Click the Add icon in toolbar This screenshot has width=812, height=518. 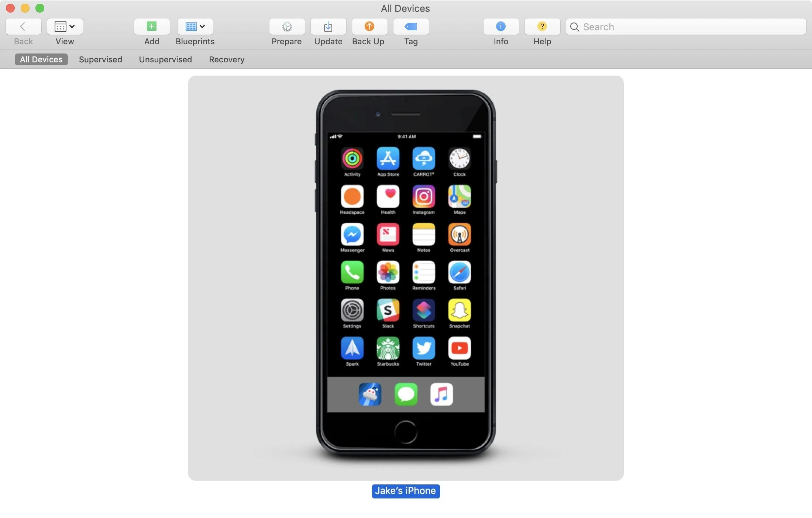150,26
